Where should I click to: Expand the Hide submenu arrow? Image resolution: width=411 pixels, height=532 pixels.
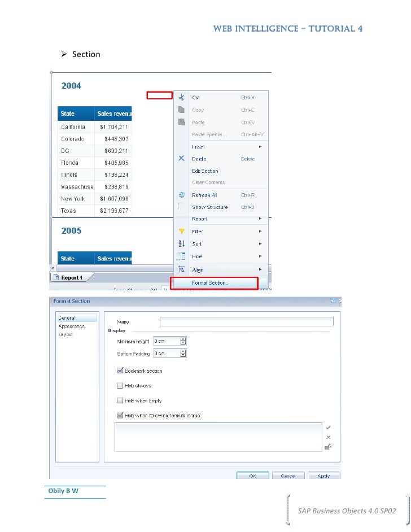click(x=260, y=256)
